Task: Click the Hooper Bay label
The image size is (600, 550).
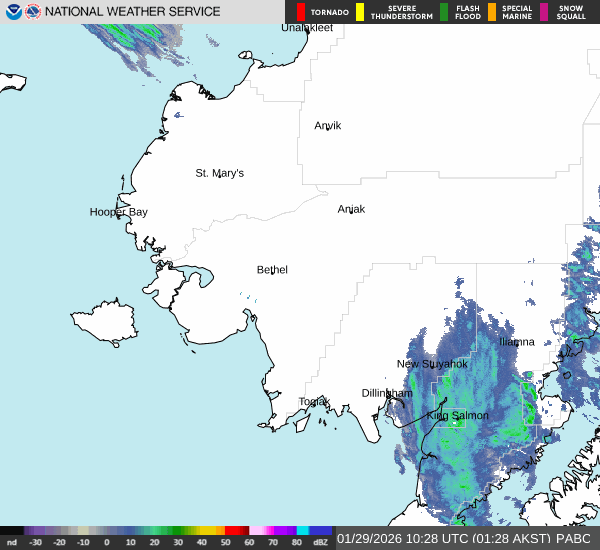Action: (119, 212)
